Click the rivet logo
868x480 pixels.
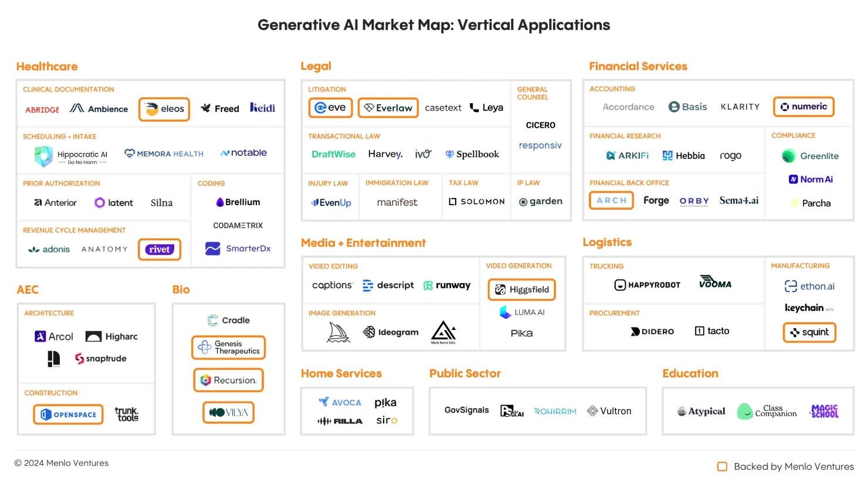[160, 249]
